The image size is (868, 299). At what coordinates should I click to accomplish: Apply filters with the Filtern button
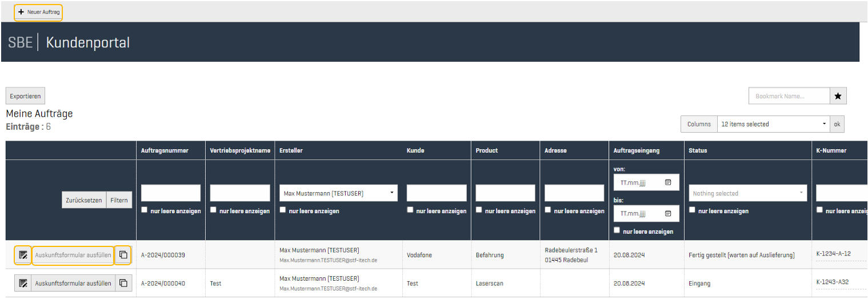pos(119,200)
